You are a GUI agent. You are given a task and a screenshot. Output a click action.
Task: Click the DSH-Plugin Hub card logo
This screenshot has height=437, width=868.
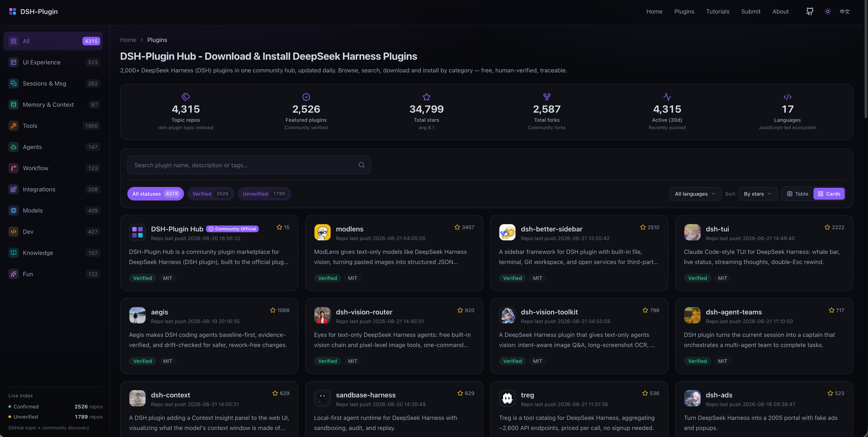(x=137, y=232)
